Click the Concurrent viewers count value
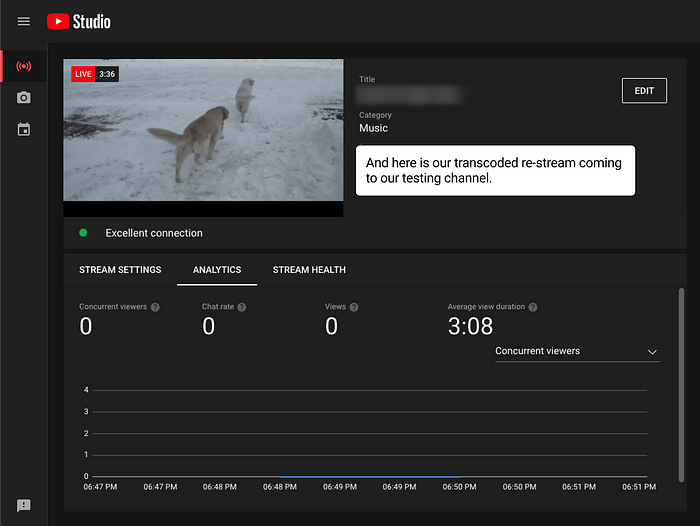Viewport: 700px width, 526px height. pyautogui.click(x=86, y=326)
